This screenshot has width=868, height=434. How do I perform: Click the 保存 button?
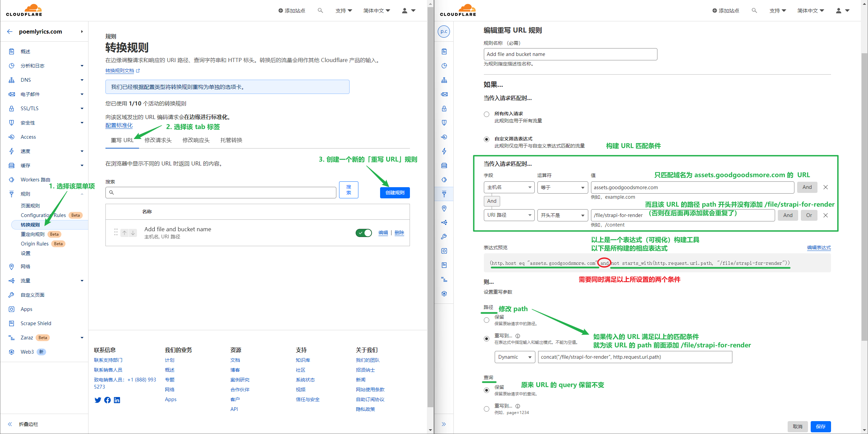click(x=821, y=427)
